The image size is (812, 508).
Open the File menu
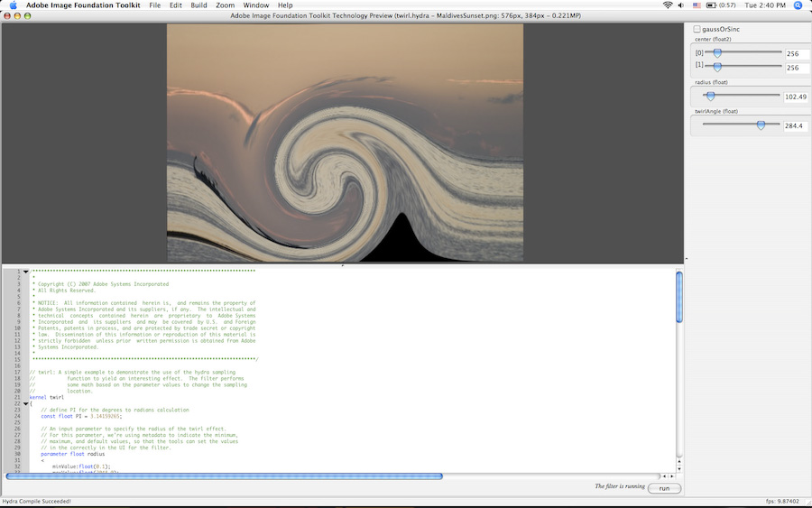[x=154, y=5]
